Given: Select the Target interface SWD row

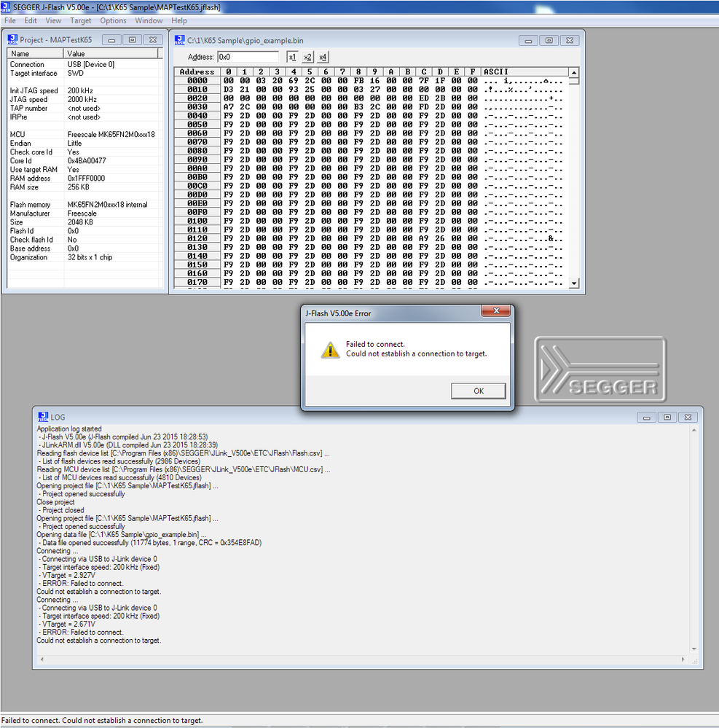Looking at the screenshot, I should [x=85, y=74].
